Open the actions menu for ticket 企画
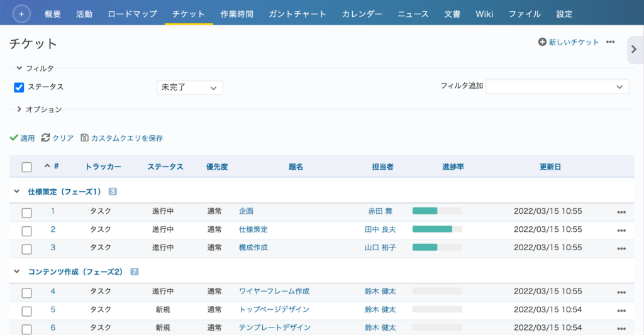The height and width of the screenshot is (335, 644). point(621,212)
